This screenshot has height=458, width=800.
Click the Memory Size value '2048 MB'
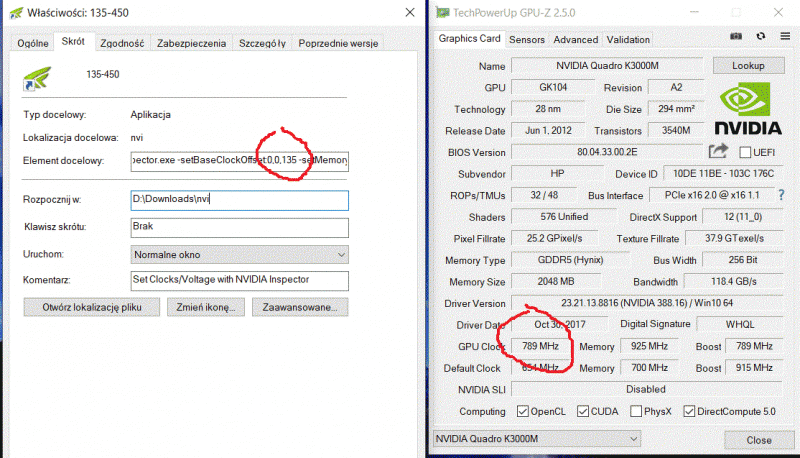point(556,282)
